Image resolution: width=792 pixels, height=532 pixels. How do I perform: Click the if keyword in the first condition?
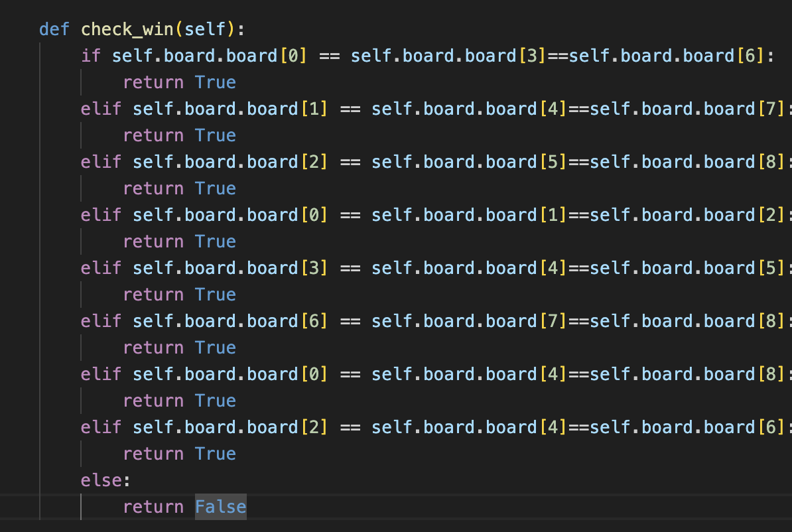(x=91, y=56)
